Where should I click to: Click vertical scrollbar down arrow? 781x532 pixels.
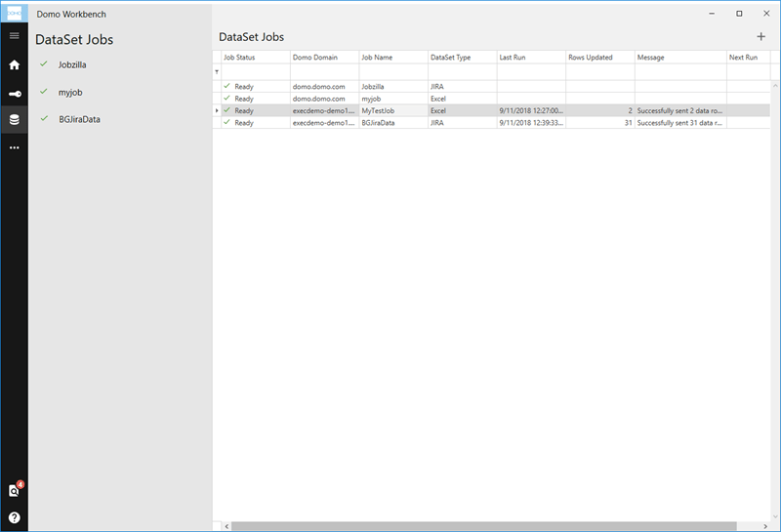775,516
